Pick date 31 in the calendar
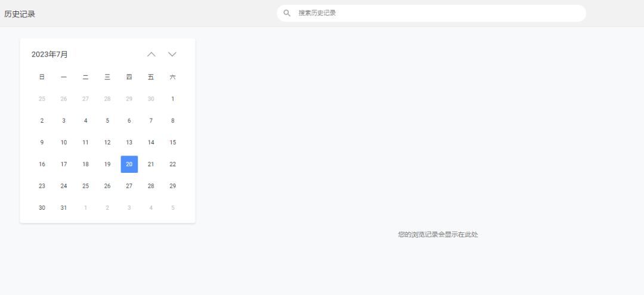The width and height of the screenshot is (644, 295). 64,208
